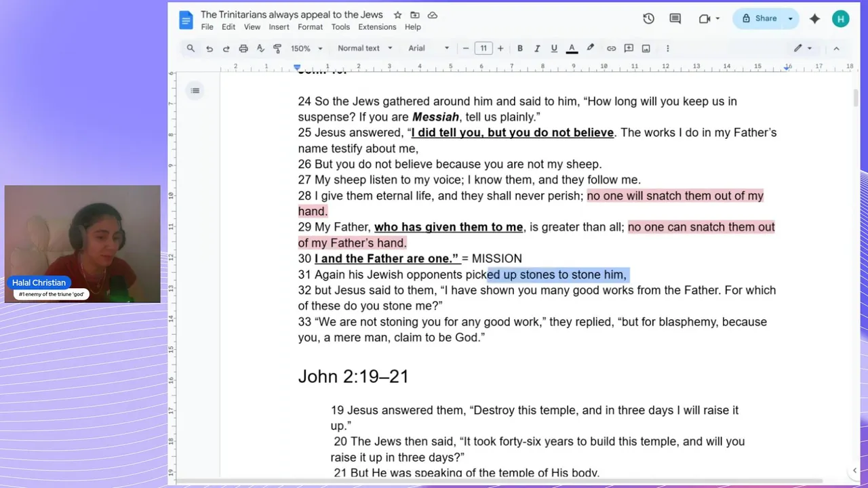This screenshot has height=488, width=868.
Task: Click the Share button
Action: coord(759,19)
